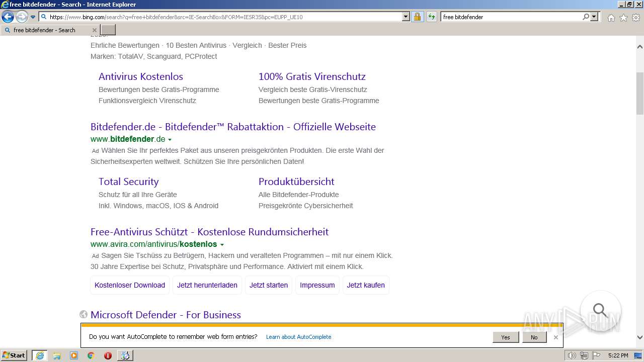Click No on the AutoComplete prompt
The height and width of the screenshot is (362, 644).
point(534,337)
